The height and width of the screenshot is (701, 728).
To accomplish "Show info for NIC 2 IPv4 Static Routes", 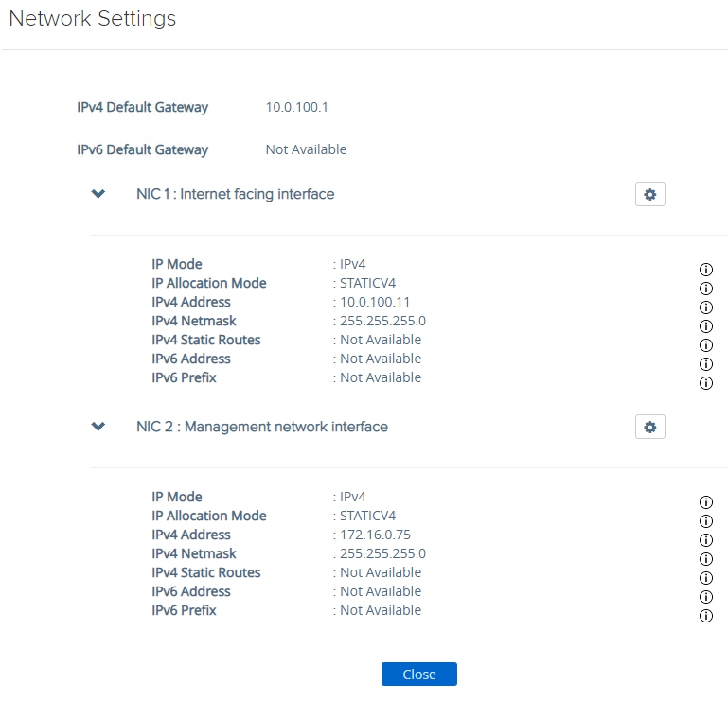I will (705, 578).
